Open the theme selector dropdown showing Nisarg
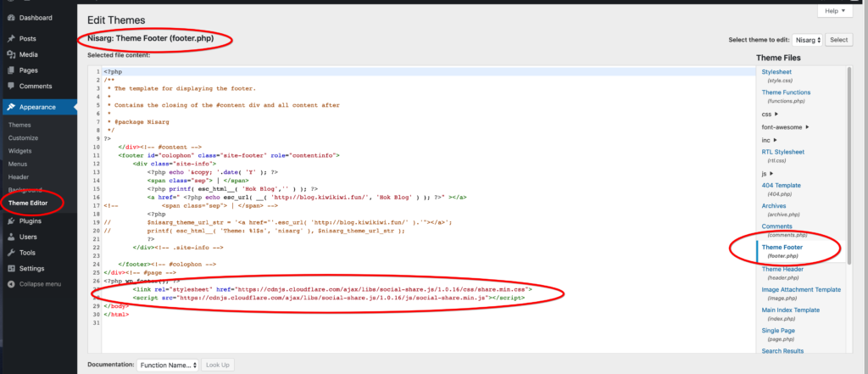This screenshot has height=374, width=868. [807, 40]
